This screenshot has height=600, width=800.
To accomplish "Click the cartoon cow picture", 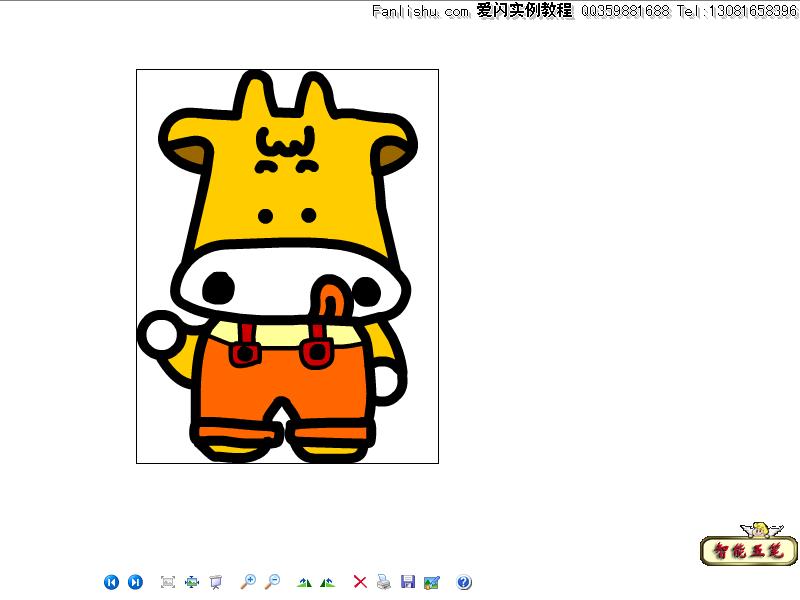I will (287, 266).
